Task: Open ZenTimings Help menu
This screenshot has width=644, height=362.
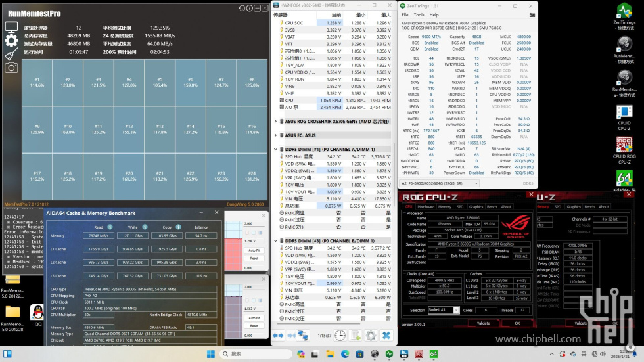Action: click(x=434, y=14)
